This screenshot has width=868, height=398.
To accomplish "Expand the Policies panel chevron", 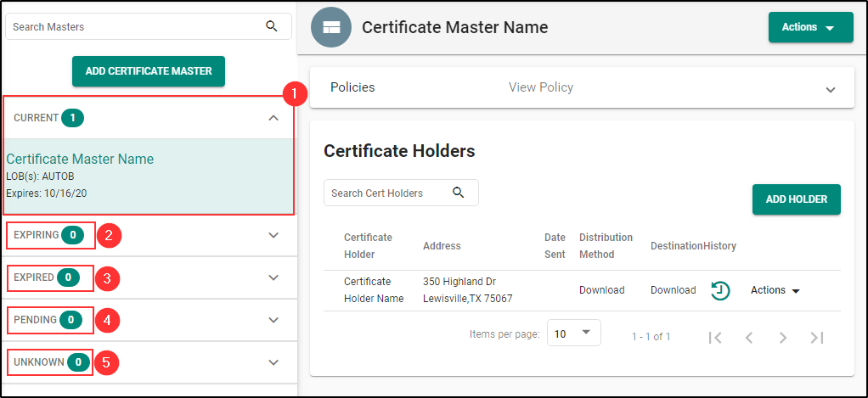I will pyautogui.click(x=831, y=90).
